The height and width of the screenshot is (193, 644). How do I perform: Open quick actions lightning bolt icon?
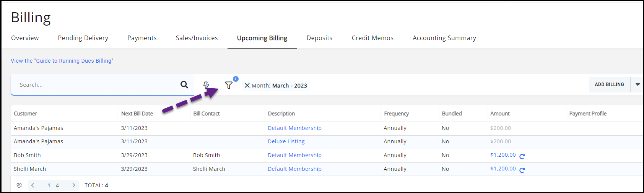[206, 85]
